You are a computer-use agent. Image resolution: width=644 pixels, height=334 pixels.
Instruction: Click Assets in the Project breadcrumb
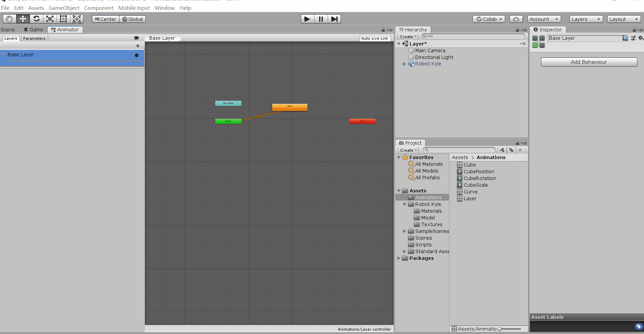[x=460, y=157]
